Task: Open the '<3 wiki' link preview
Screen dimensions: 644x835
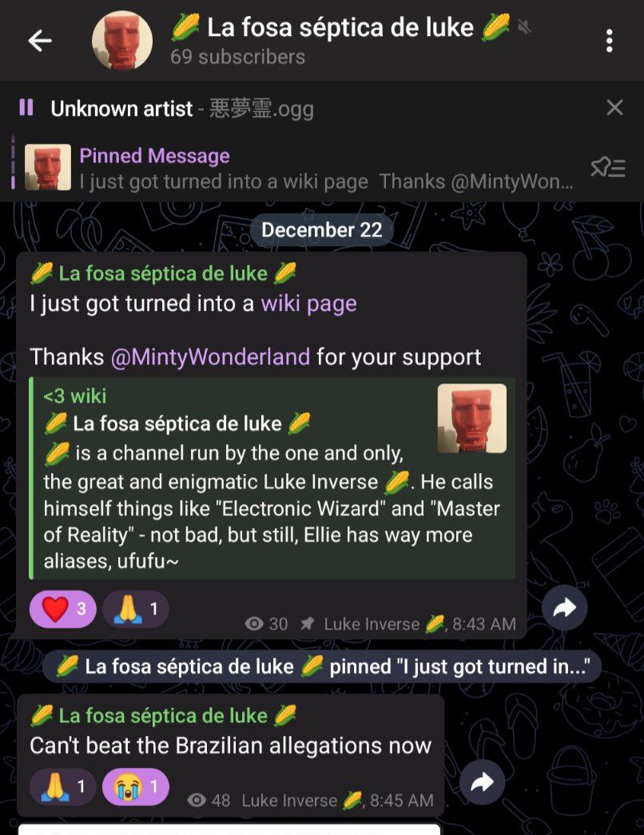Action: [272, 478]
